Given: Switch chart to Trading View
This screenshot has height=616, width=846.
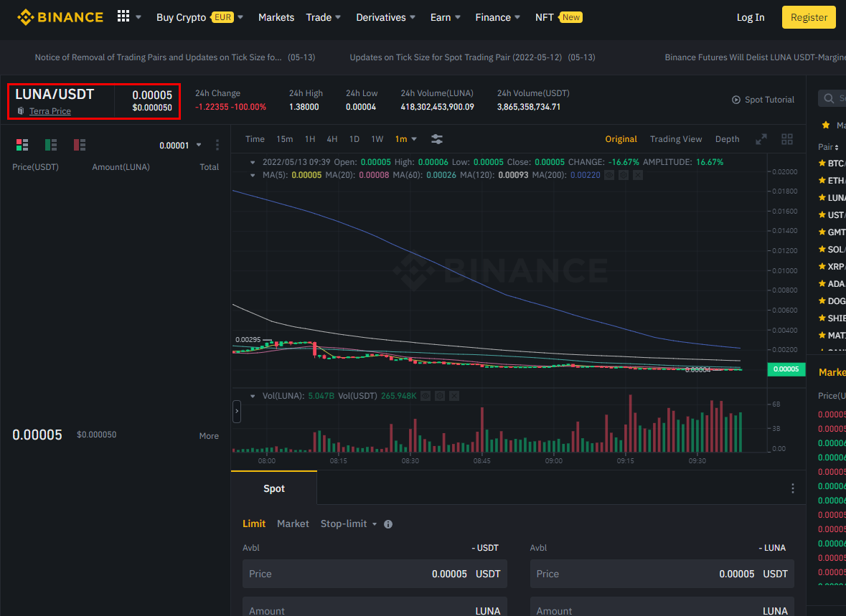Looking at the screenshot, I should coord(676,139).
